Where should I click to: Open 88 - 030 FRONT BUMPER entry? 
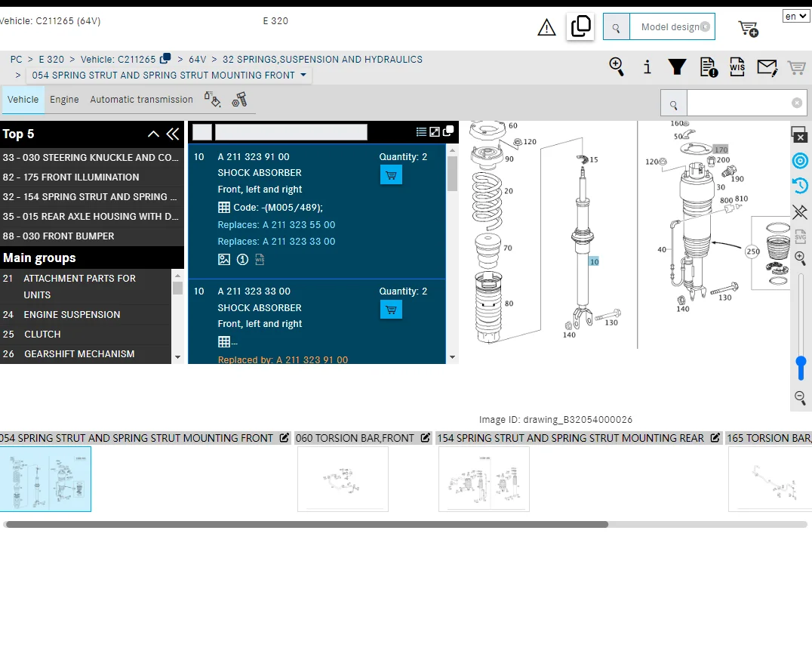point(91,236)
